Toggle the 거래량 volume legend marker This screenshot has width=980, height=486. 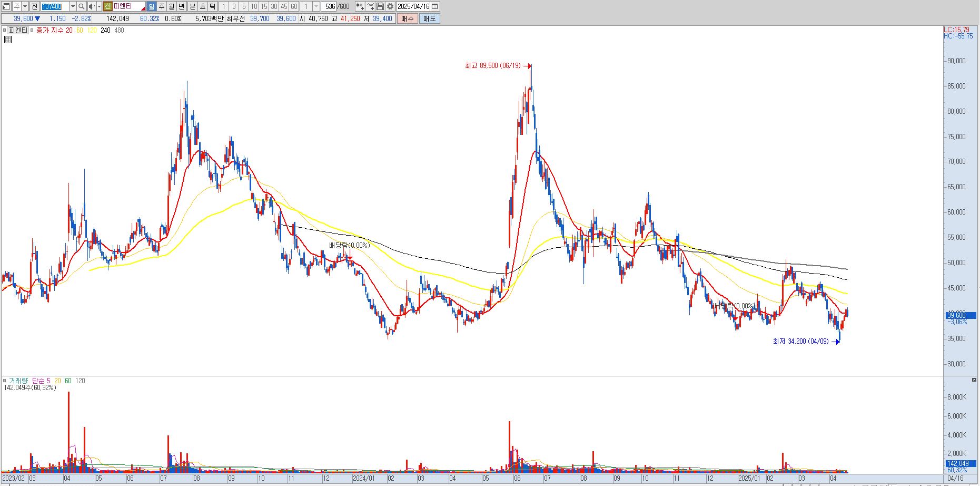pos(5,381)
